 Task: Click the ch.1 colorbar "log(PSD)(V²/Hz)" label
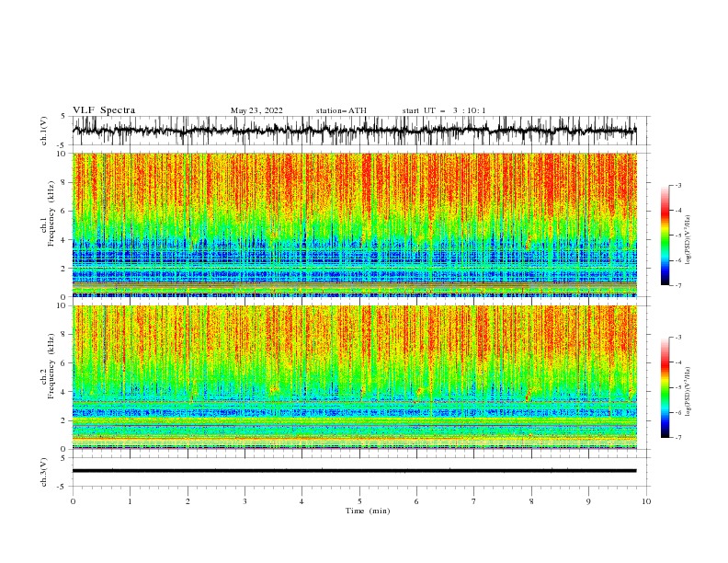[688, 240]
